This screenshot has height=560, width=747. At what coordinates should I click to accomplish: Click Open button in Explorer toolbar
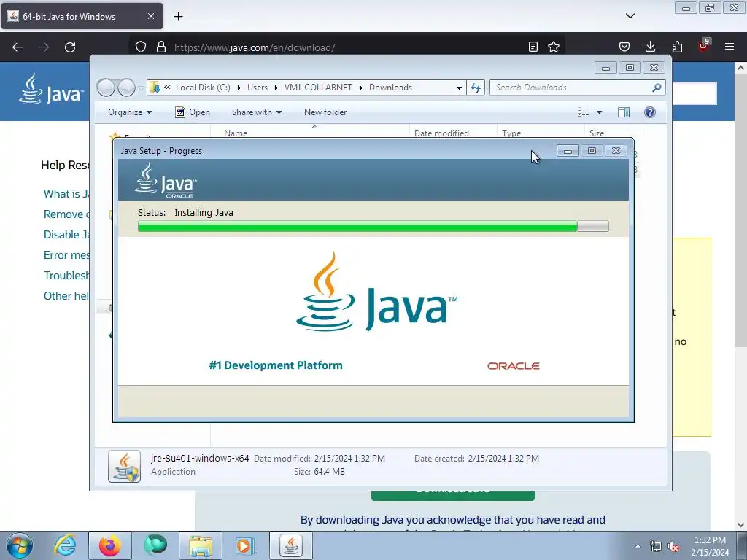click(193, 112)
